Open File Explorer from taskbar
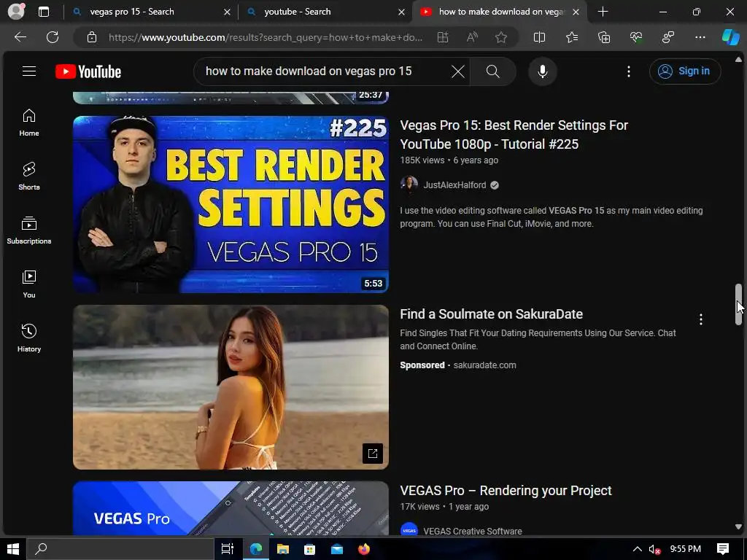747x560 pixels. point(282,549)
